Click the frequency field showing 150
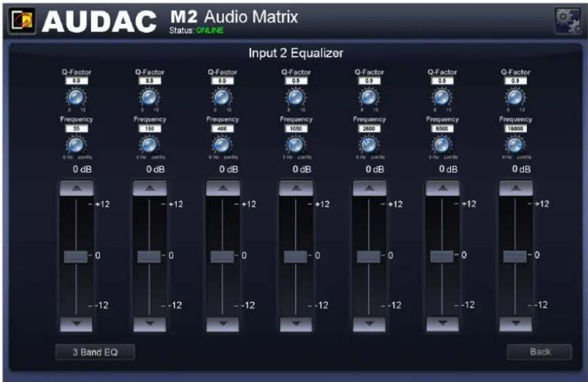The height and width of the screenshot is (382, 588). (149, 128)
